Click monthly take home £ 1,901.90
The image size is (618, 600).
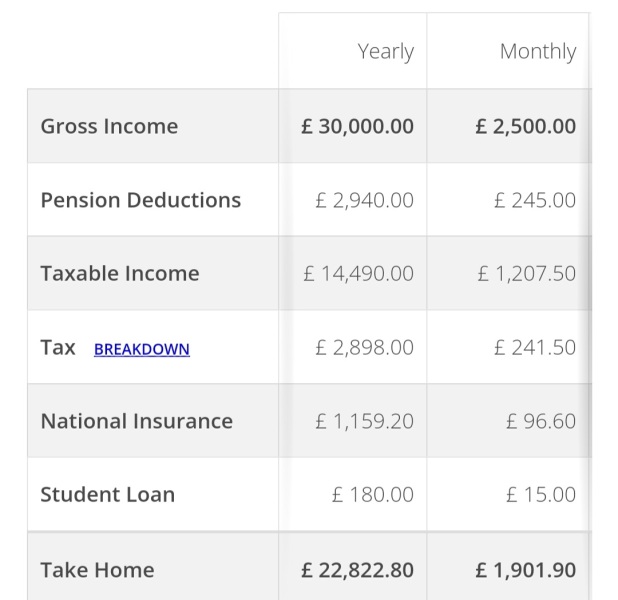click(x=526, y=570)
